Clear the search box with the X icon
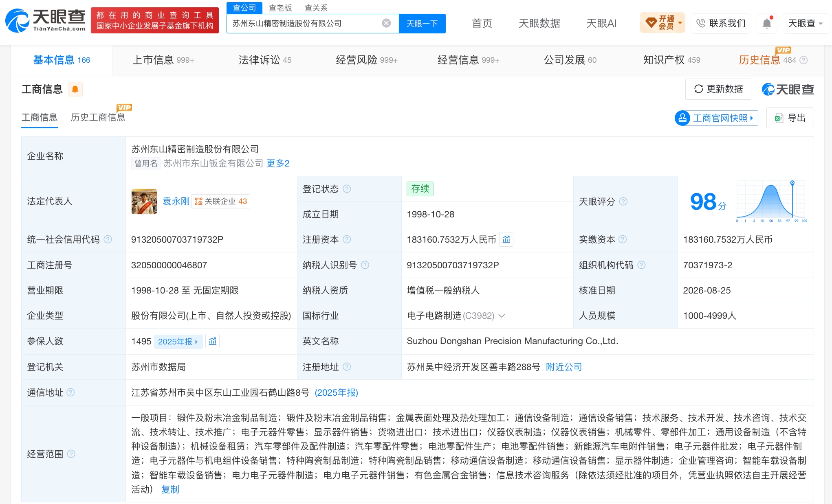 point(386,23)
